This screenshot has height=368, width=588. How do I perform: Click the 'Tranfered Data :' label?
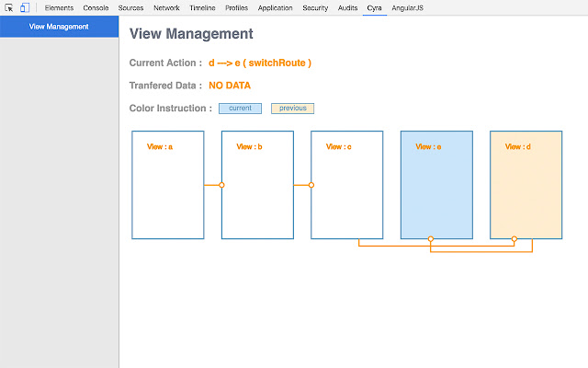(165, 86)
